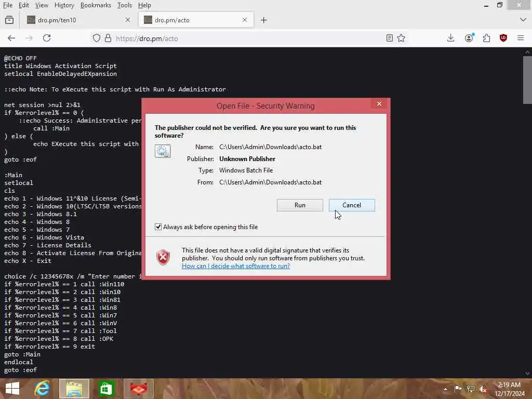Screen dimensions: 532x399
Task: Click the scrollbar down arrow
Action: point(527,373)
